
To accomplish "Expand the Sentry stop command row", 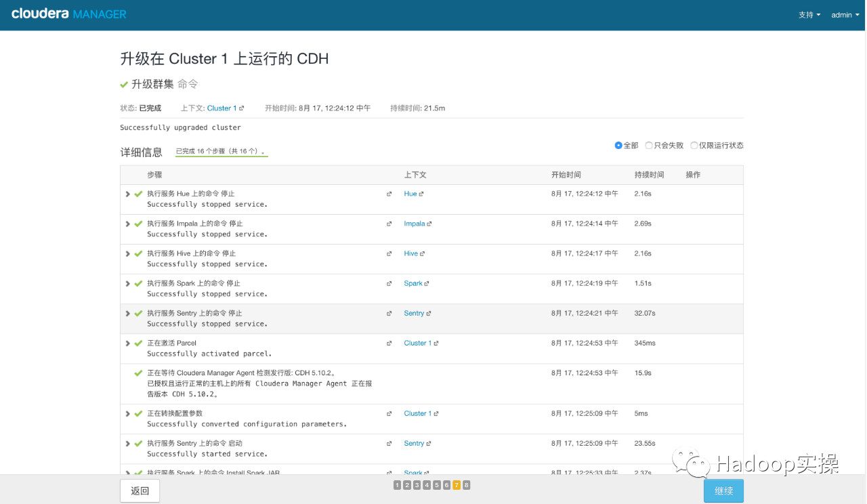I will pyautogui.click(x=127, y=314).
